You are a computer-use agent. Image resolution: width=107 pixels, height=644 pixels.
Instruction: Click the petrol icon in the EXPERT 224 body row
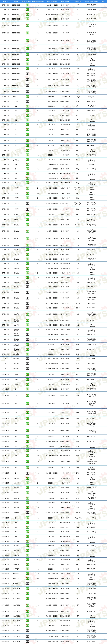(27, 574)
